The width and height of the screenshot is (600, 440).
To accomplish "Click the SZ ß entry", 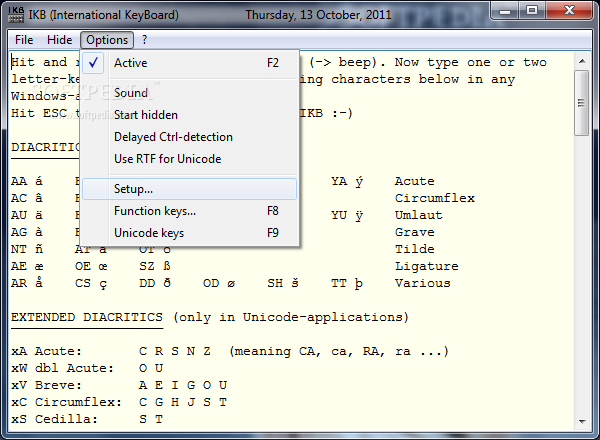I will coord(155,266).
